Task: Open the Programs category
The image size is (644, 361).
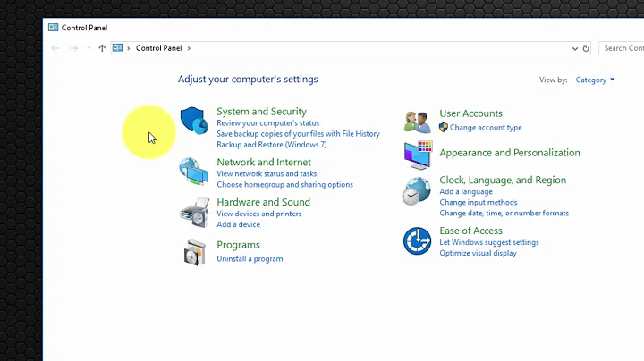Action: (238, 245)
